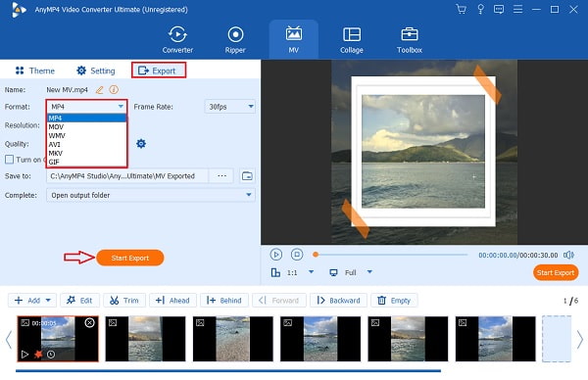
Task: Select the second clip thumbnail
Action: [145, 339]
